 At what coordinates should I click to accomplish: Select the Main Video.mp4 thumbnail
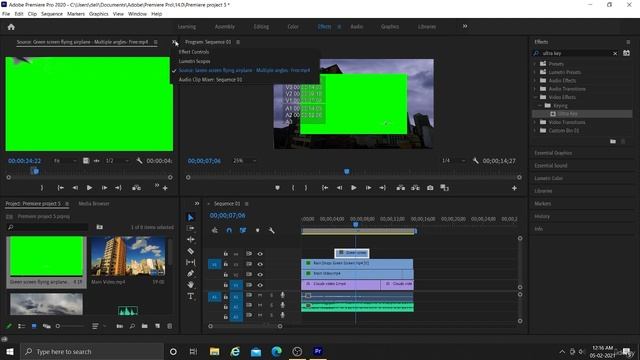[128, 257]
